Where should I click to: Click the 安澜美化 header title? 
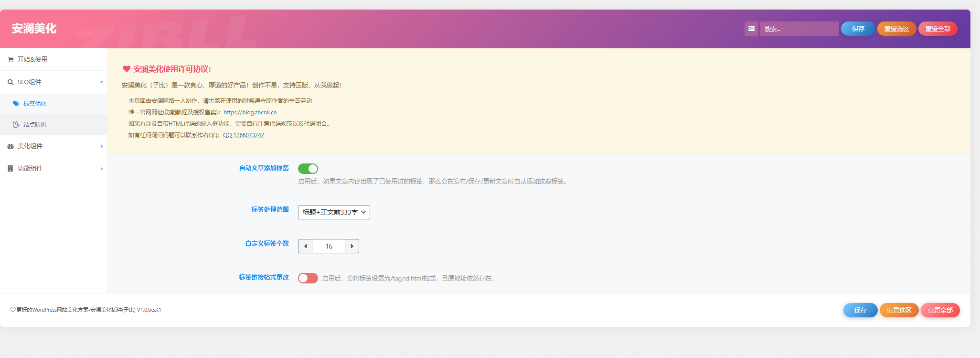click(34, 29)
